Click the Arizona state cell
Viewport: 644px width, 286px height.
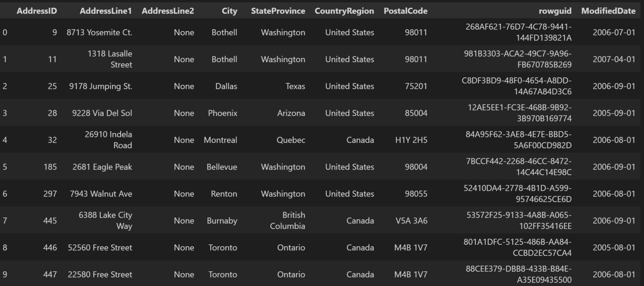291,113
